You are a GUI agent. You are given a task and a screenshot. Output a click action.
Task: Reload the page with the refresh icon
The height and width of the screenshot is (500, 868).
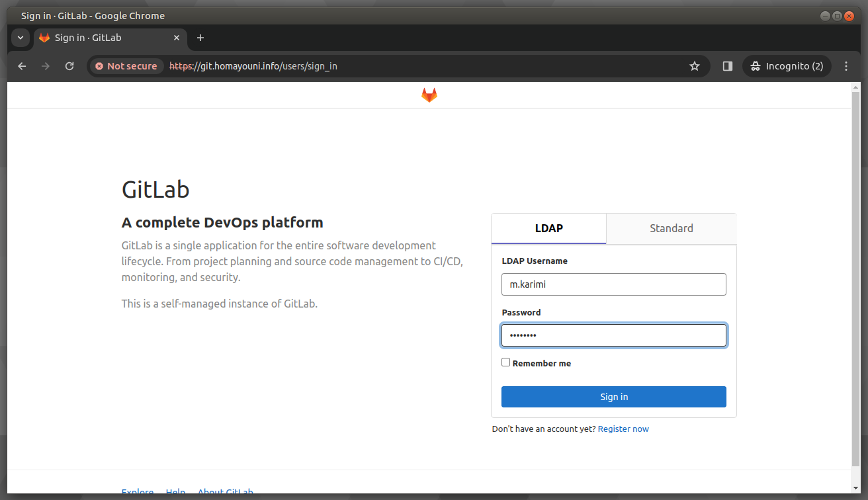coord(69,66)
